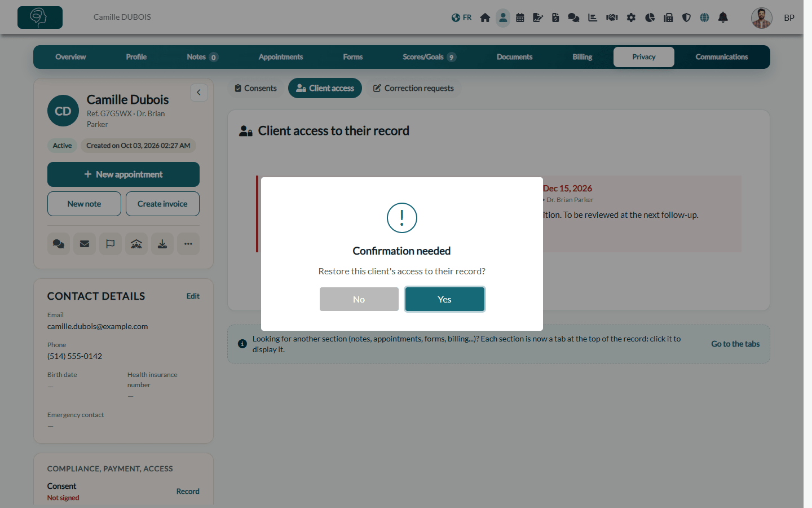Open the clients person icon in top bar
The height and width of the screenshot is (508, 812).
(503, 17)
